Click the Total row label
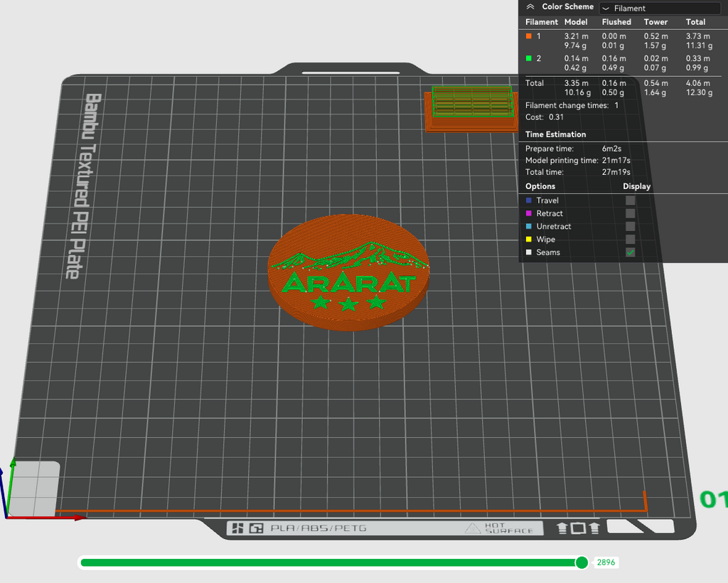 click(x=535, y=82)
